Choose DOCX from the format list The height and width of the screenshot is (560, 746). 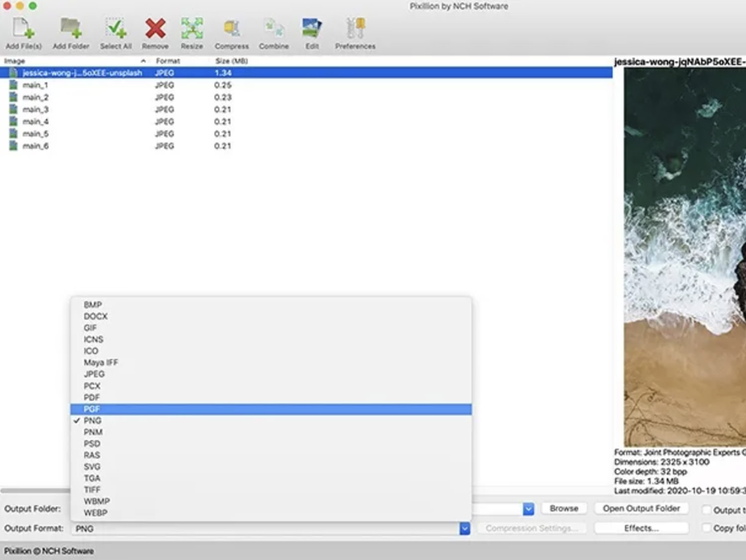pyautogui.click(x=271, y=316)
